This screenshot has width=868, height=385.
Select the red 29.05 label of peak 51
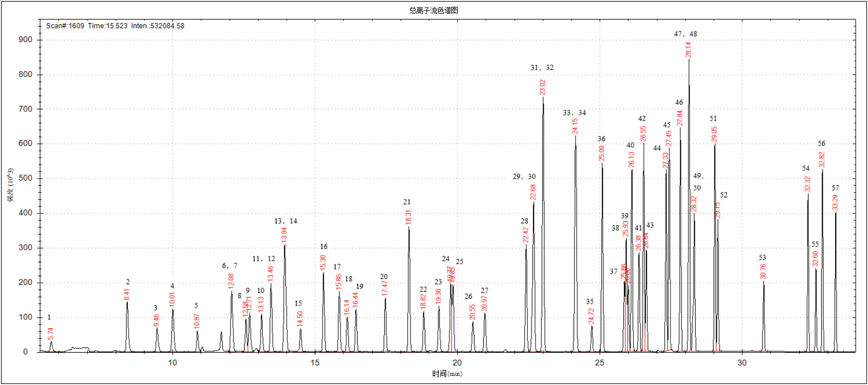coord(714,134)
